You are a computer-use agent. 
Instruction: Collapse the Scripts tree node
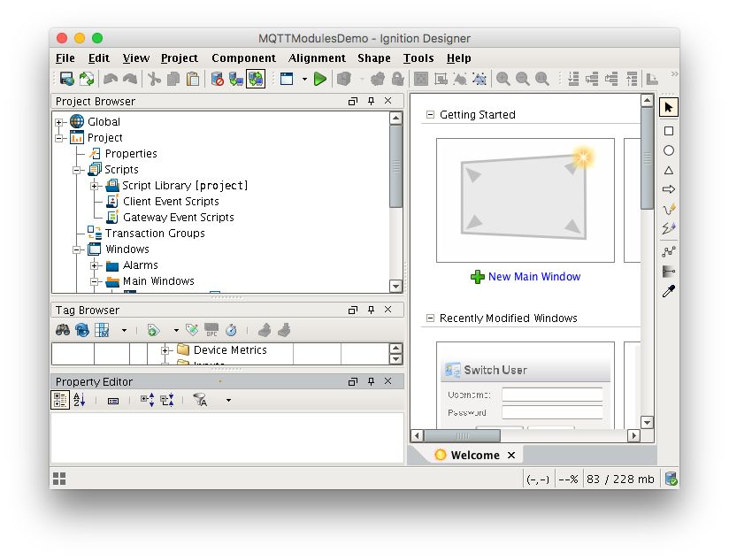pos(77,171)
